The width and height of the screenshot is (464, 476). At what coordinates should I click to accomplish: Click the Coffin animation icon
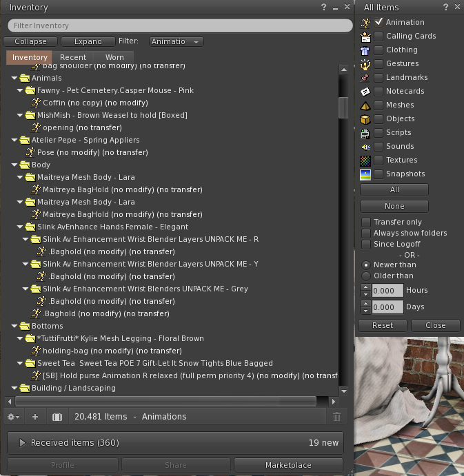coord(36,103)
